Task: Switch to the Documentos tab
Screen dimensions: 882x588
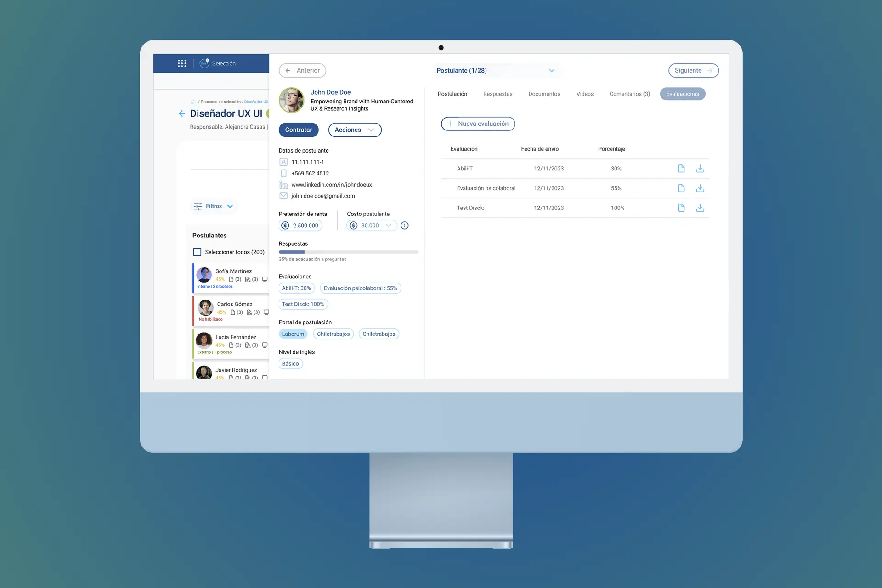Action: tap(544, 94)
